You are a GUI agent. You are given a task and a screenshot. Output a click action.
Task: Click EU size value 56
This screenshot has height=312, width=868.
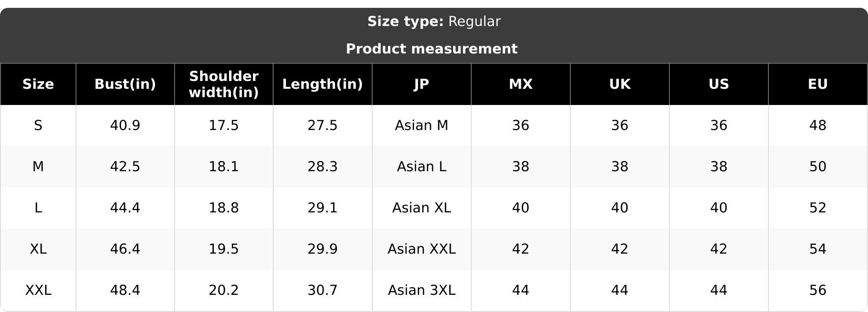(x=818, y=290)
